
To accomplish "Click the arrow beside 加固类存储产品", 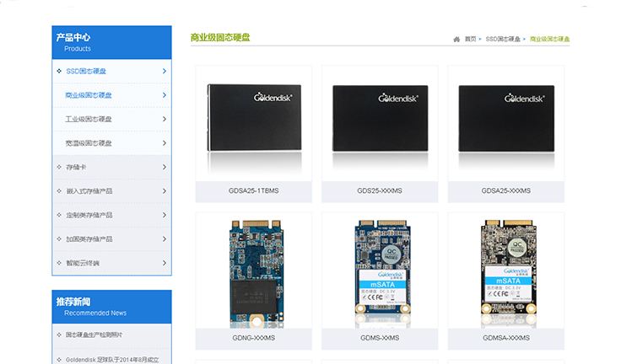I will (x=165, y=239).
